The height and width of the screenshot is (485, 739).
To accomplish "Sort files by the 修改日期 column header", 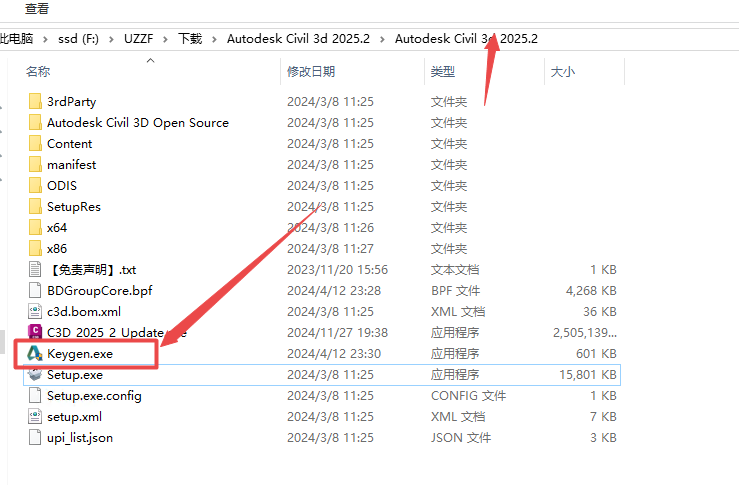I will coord(311,72).
